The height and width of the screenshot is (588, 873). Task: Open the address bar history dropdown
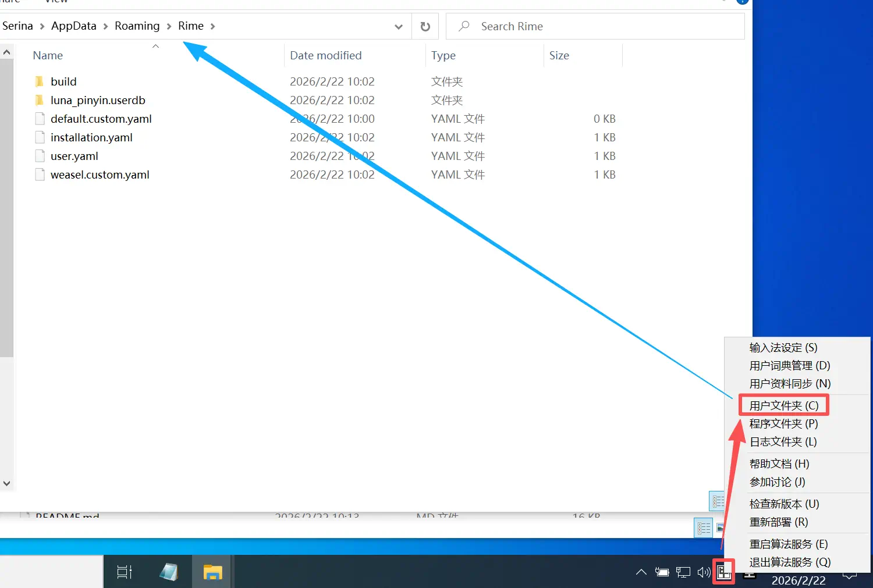pyautogui.click(x=398, y=27)
